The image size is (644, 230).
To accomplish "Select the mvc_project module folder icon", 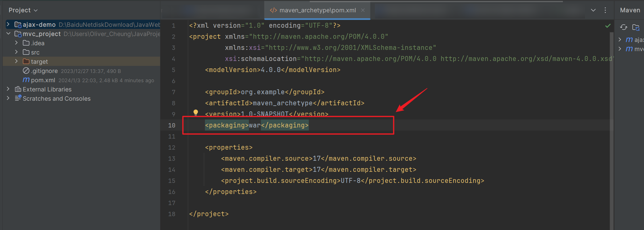I will tap(18, 34).
